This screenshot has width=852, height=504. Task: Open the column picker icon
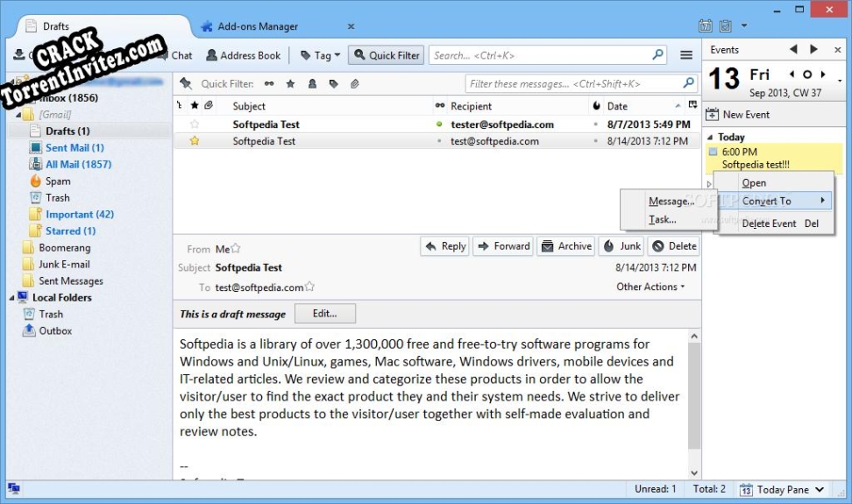(x=692, y=104)
